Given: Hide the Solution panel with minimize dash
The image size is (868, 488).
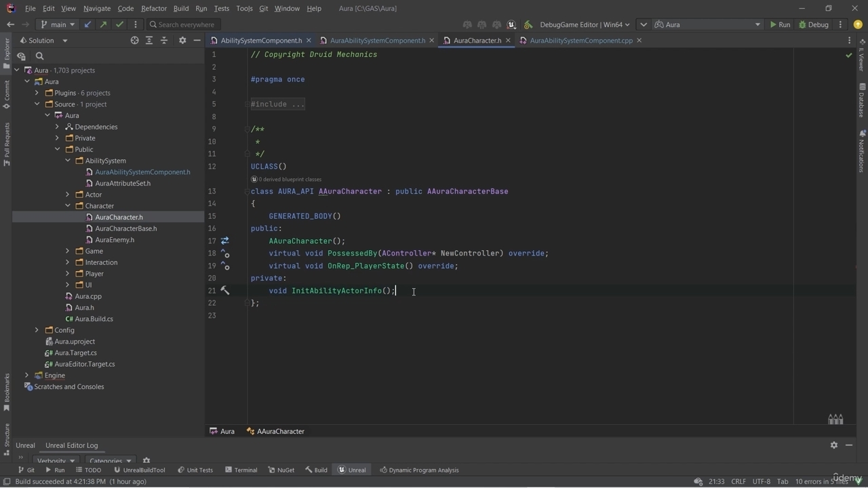Looking at the screenshot, I should (x=197, y=41).
